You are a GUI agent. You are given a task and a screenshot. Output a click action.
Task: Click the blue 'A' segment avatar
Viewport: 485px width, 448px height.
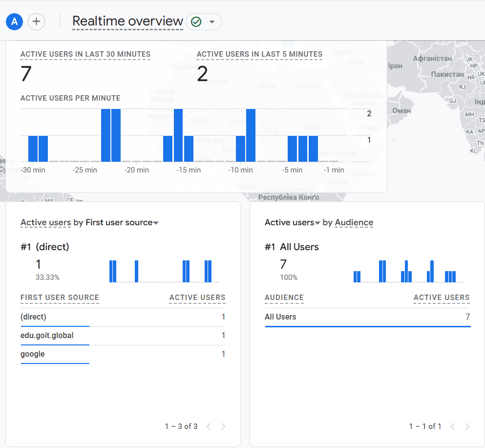[14, 21]
